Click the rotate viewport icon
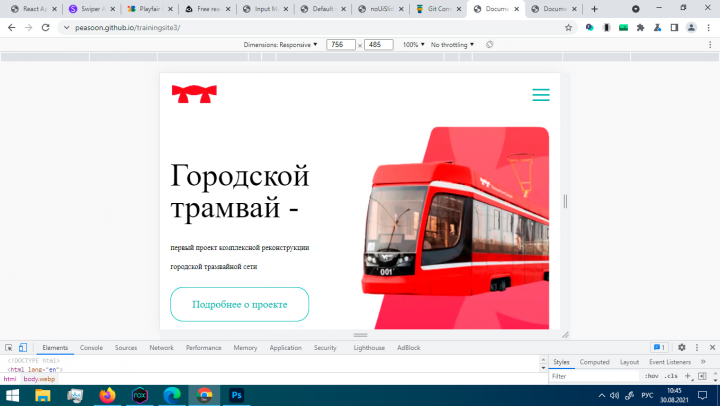The width and height of the screenshot is (720, 406). coord(489,45)
